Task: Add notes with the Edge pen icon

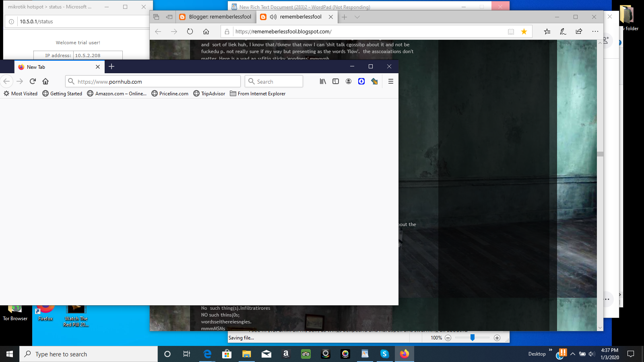Action: pyautogui.click(x=563, y=31)
